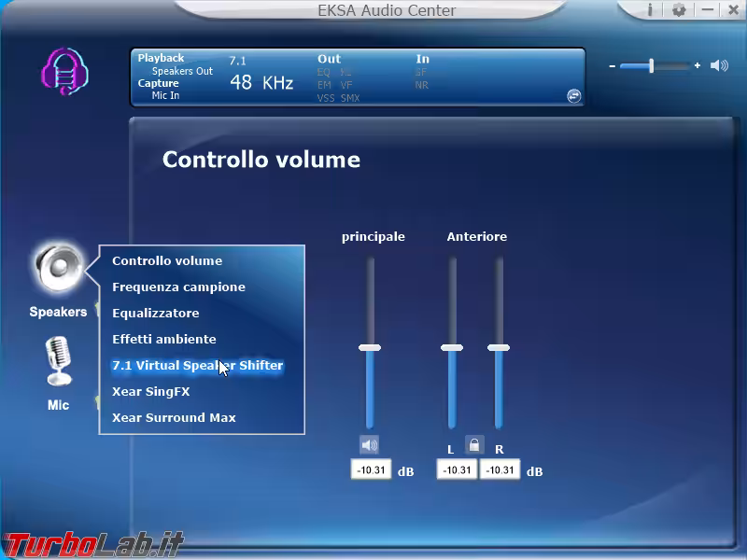Choose 7.1 Virtual Speaker Shifter
This screenshot has width=747, height=560.
pos(198,366)
